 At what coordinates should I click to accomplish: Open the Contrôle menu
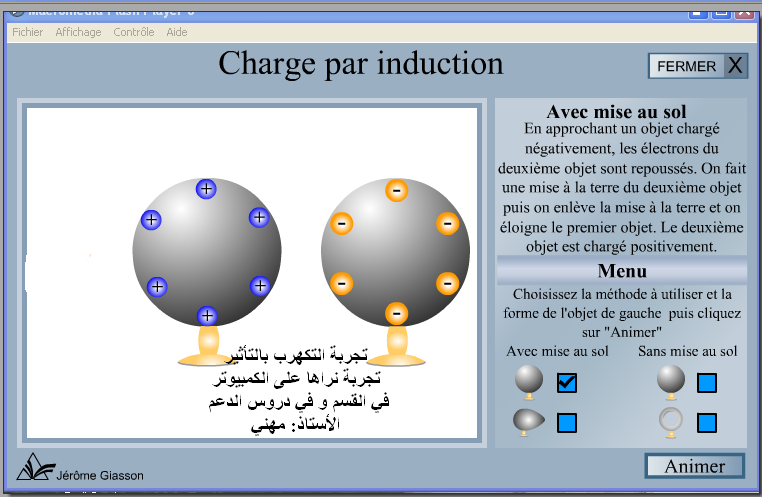[x=134, y=32]
